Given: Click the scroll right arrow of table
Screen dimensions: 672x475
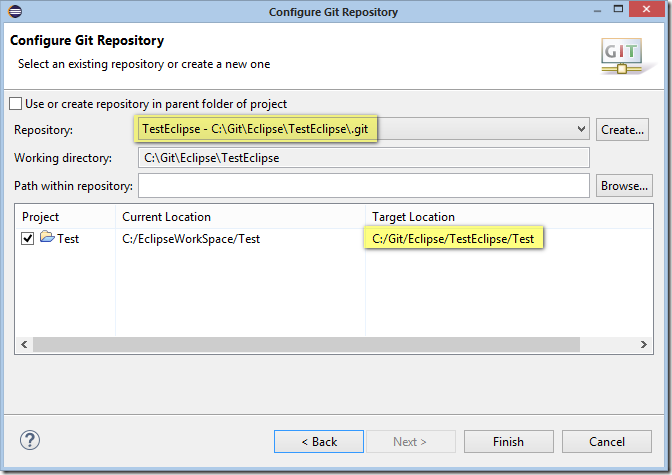Looking at the screenshot, I should tap(644, 344).
